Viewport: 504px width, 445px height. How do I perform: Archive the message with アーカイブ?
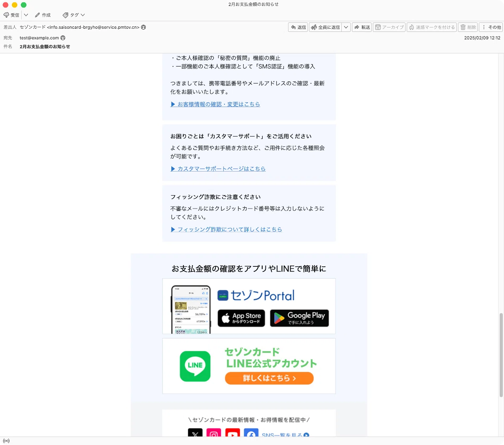(389, 27)
